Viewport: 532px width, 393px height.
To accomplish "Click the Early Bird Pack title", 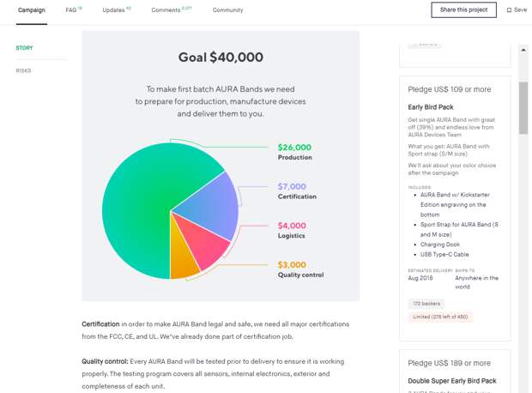I will tap(431, 107).
